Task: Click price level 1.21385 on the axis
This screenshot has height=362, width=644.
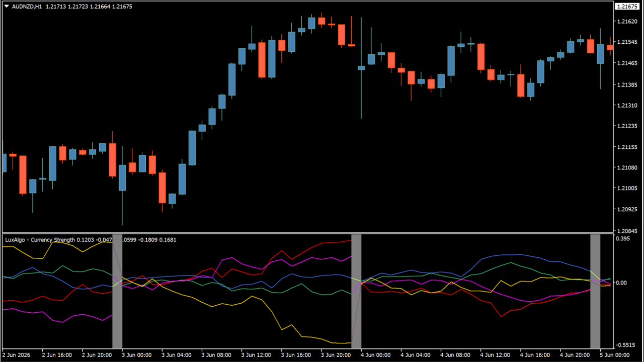Action: click(628, 84)
